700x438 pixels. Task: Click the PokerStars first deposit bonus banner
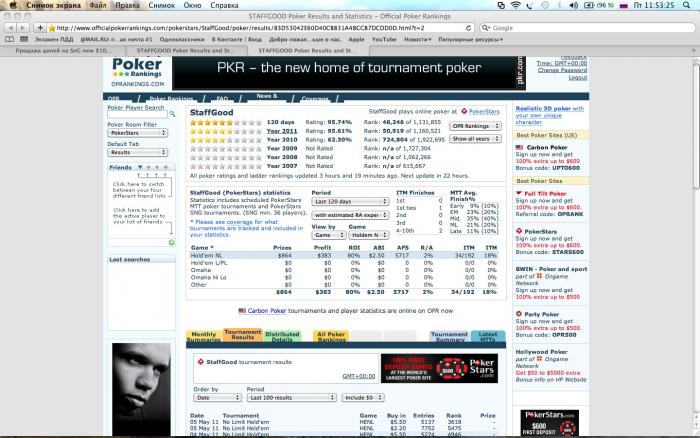(439, 368)
